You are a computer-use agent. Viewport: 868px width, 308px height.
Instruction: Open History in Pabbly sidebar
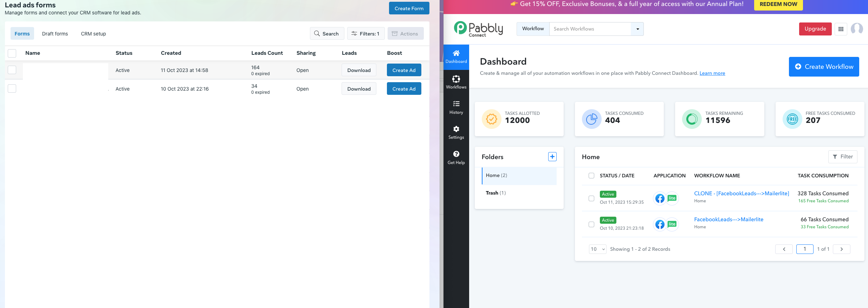(x=456, y=107)
